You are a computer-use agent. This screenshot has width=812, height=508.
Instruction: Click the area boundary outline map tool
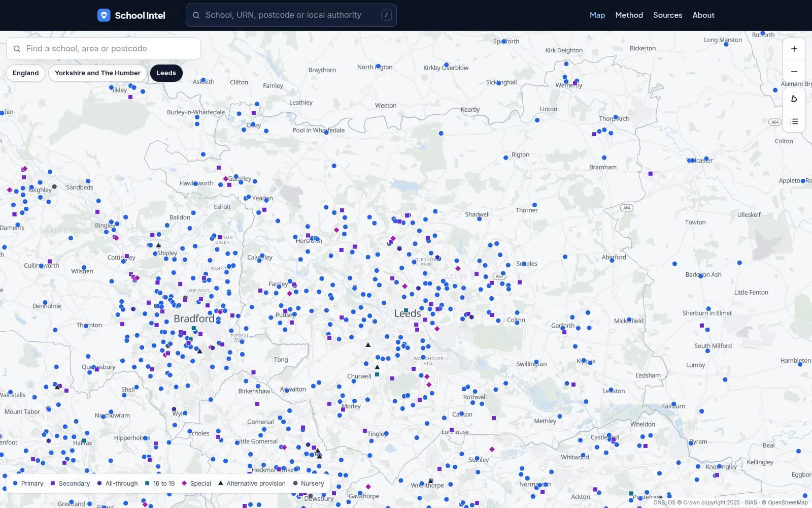coord(794,99)
